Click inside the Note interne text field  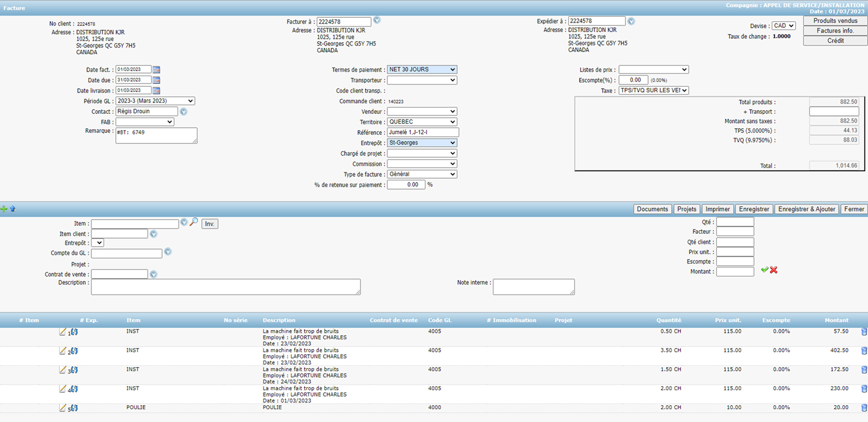[x=532, y=286]
